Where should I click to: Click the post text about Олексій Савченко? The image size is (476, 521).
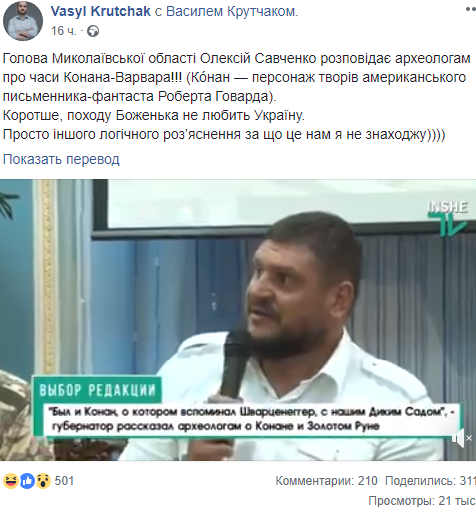(x=237, y=96)
